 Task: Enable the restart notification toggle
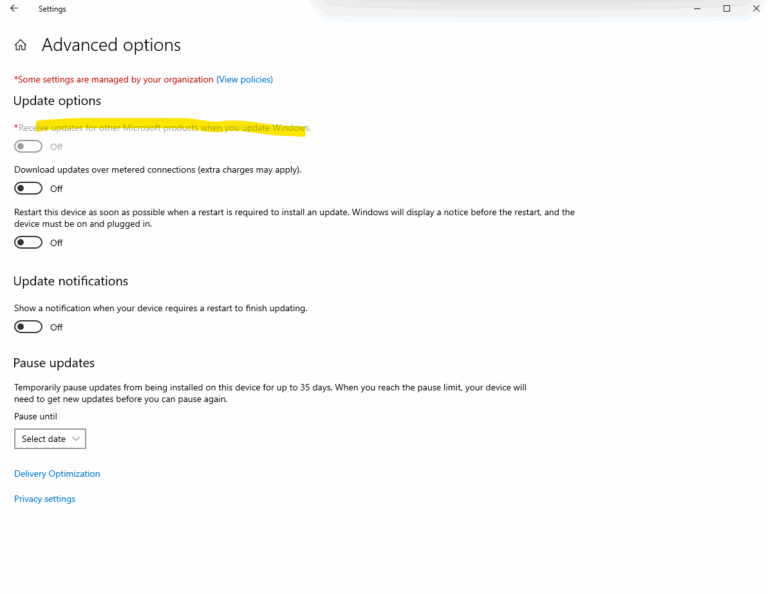pyautogui.click(x=28, y=327)
